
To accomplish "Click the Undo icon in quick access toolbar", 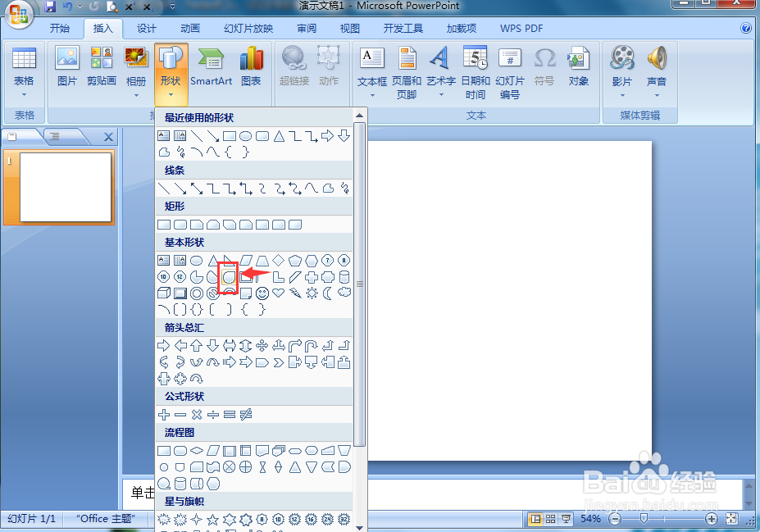I will 68,7.
